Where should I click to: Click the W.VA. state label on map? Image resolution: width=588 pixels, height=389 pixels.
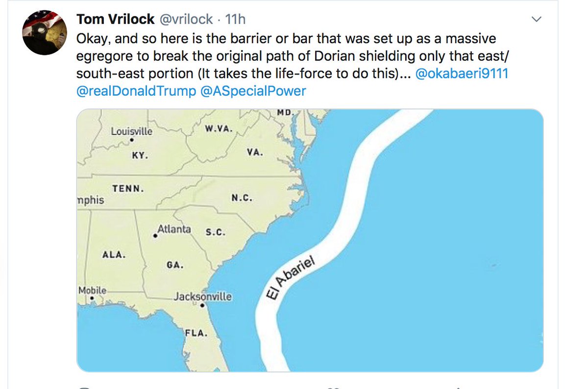pos(219,129)
